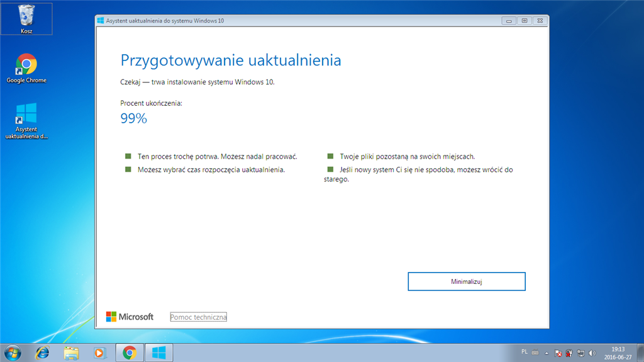
Task: Click the 99% progress value
Action: [133, 118]
